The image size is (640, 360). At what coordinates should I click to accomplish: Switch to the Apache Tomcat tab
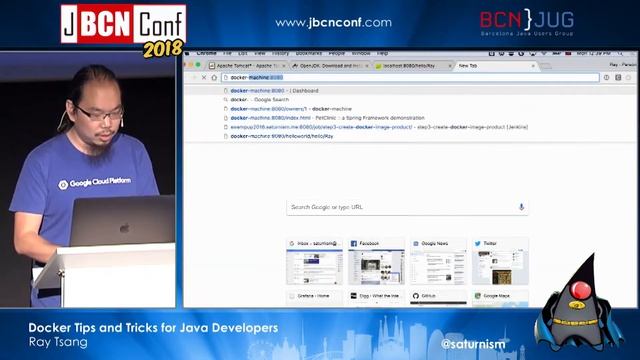[x=247, y=66]
